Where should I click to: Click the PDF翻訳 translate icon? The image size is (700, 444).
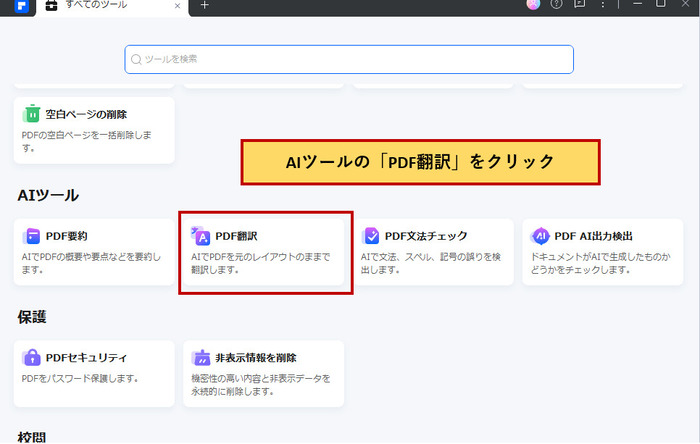point(200,236)
